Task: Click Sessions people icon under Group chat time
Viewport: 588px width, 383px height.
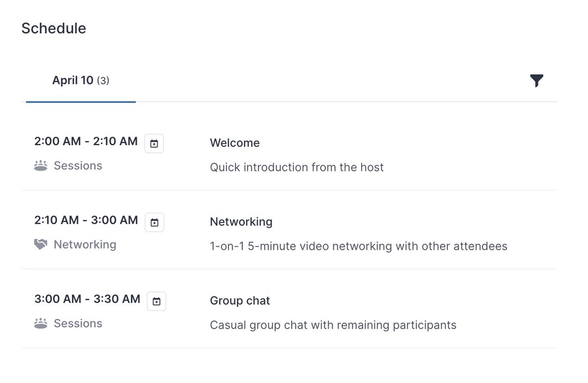Action: tap(41, 324)
